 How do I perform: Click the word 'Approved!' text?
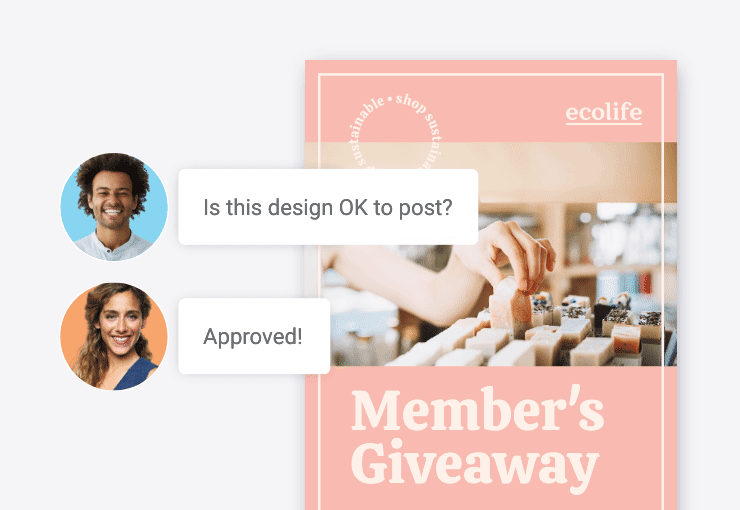pos(252,336)
